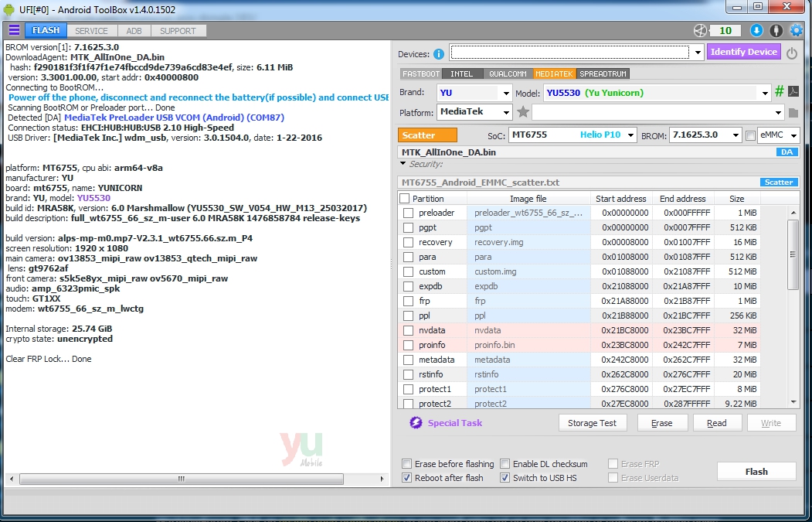
Task: Click the favorite star icon
Action: pos(523,111)
